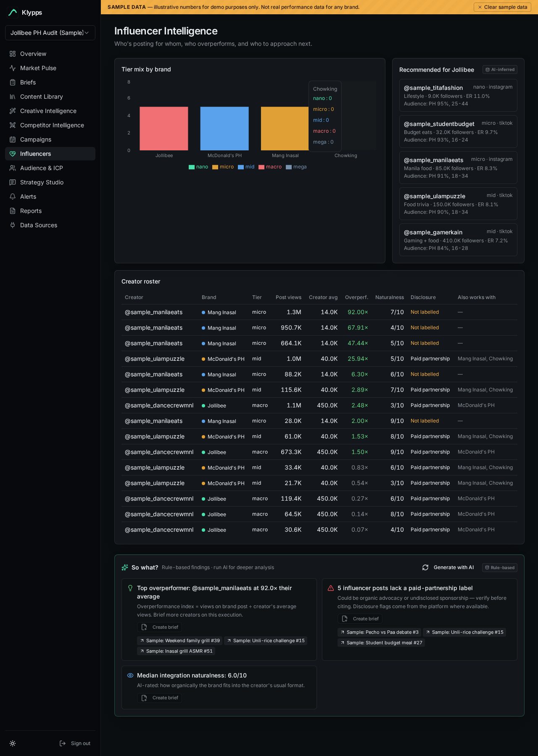The width and height of the screenshot is (538, 756).
Task: Click the Creative Intelligence wand icon
Action: [13, 111]
